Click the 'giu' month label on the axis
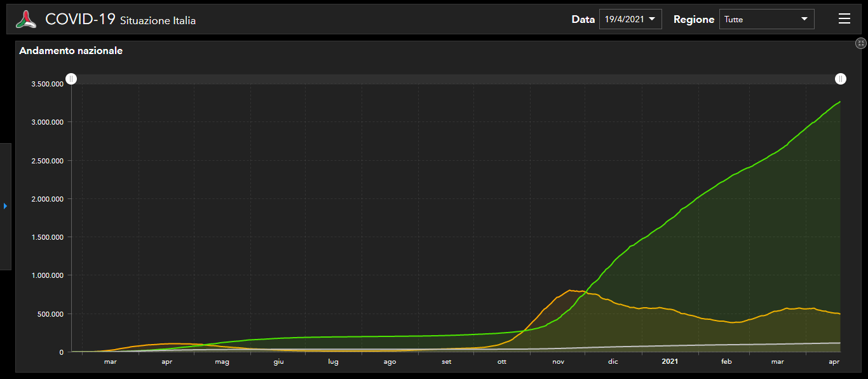 tap(278, 362)
